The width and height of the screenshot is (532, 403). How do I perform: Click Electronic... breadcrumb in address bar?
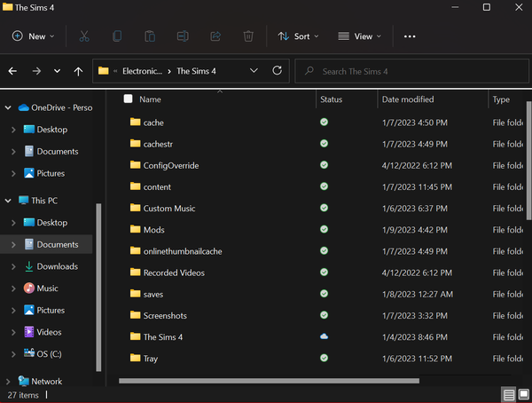[142, 71]
